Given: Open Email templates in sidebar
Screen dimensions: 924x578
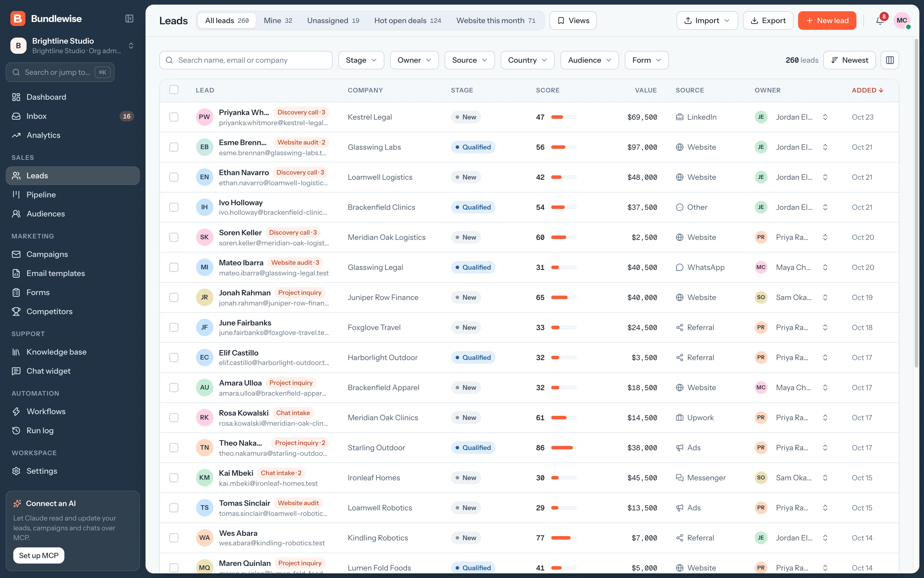Looking at the screenshot, I should tap(72, 273).
